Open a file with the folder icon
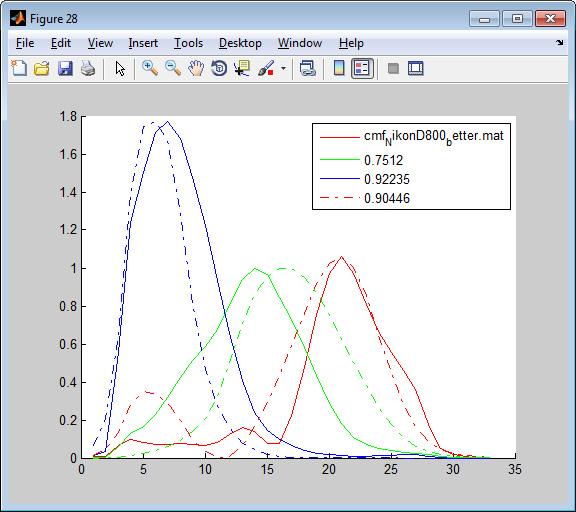The image size is (576, 512). (x=42, y=68)
